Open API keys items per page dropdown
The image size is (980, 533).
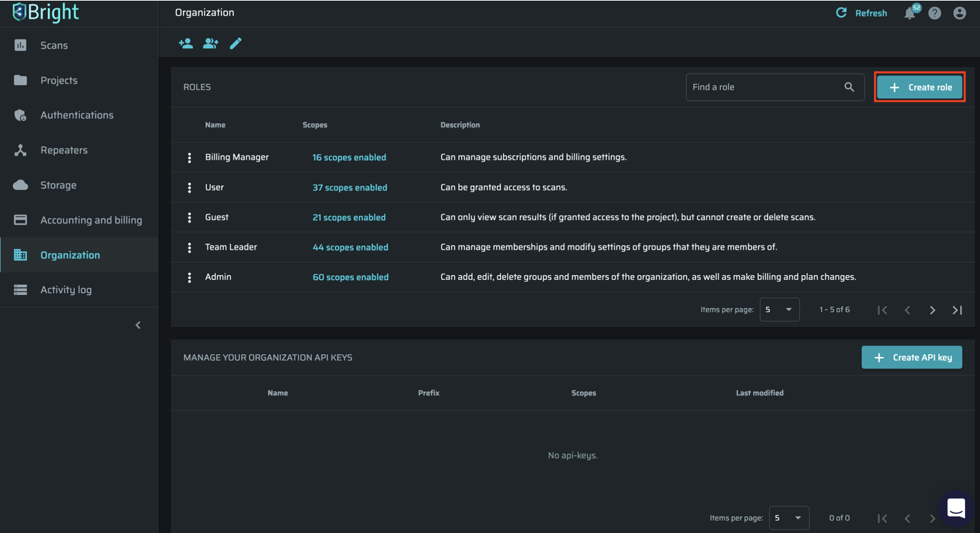[x=788, y=518]
